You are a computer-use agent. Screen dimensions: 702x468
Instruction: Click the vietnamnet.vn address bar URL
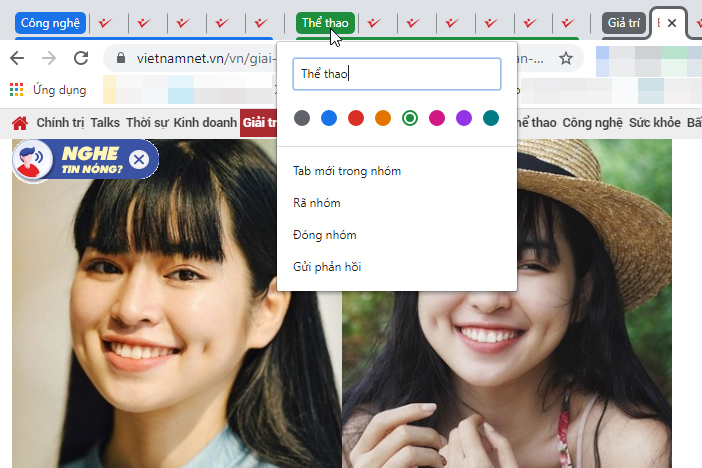click(205, 58)
